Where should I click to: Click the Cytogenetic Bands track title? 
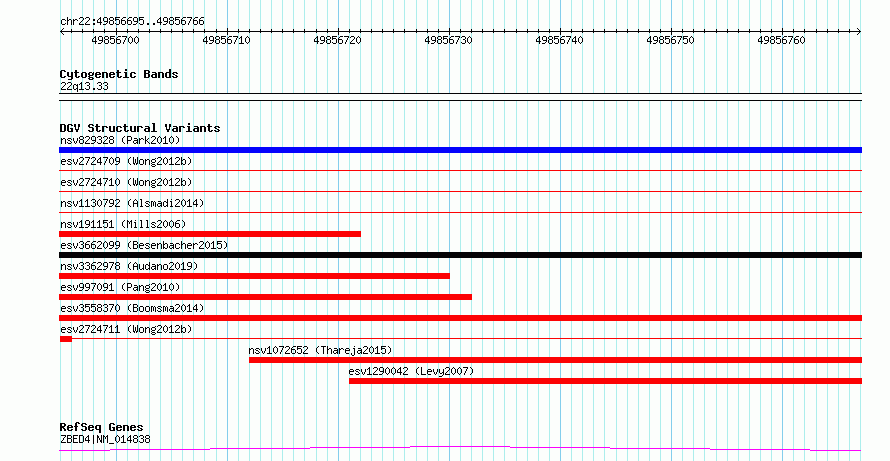119,74
